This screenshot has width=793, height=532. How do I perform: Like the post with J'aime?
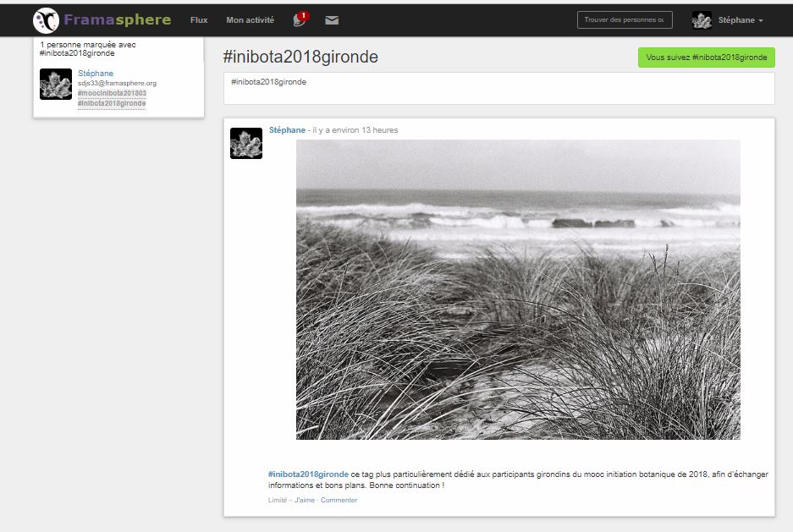[305, 500]
